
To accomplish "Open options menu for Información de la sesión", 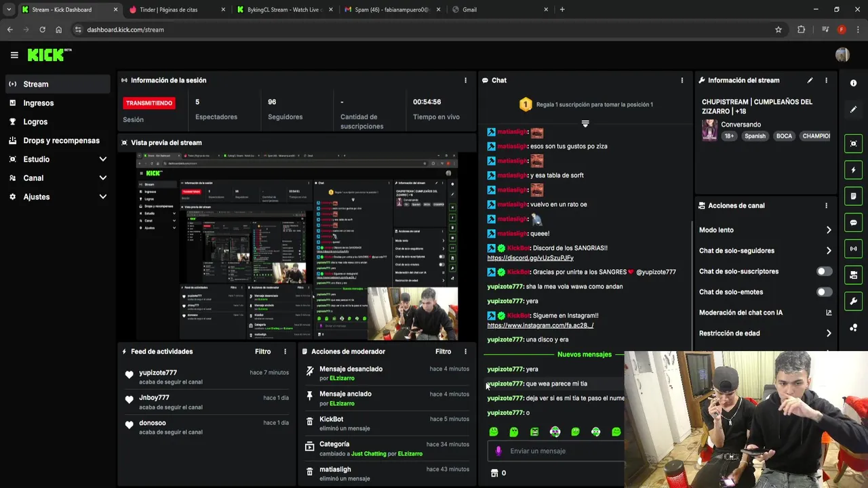I will tap(465, 80).
